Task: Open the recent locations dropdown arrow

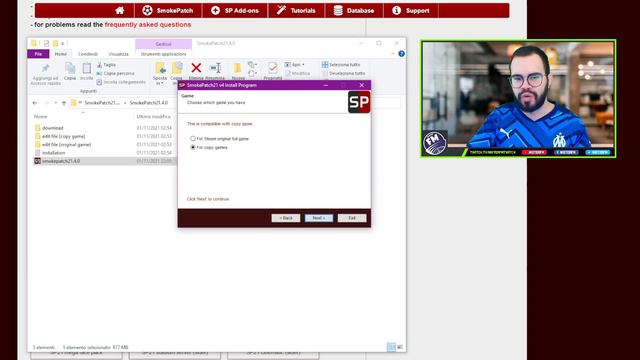Action: tap(56, 103)
